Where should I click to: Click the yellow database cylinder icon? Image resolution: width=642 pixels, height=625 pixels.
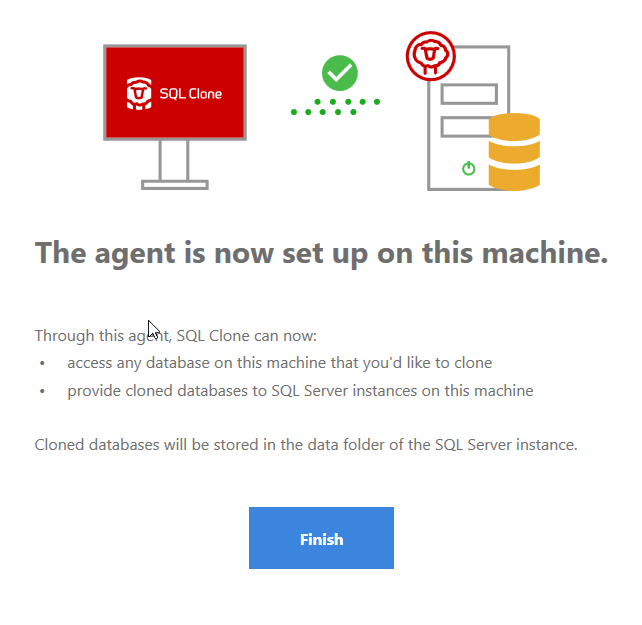point(514,152)
